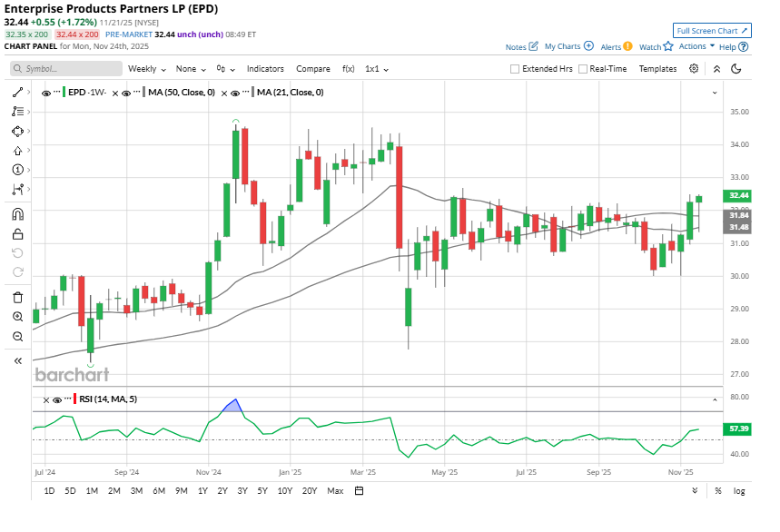Click the Notes pencil icon
The image size is (780, 532).
click(x=533, y=46)
